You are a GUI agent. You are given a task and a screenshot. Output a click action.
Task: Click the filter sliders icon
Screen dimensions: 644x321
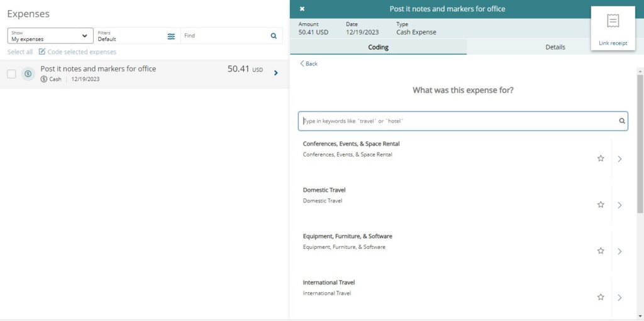(x=171, y=36)
